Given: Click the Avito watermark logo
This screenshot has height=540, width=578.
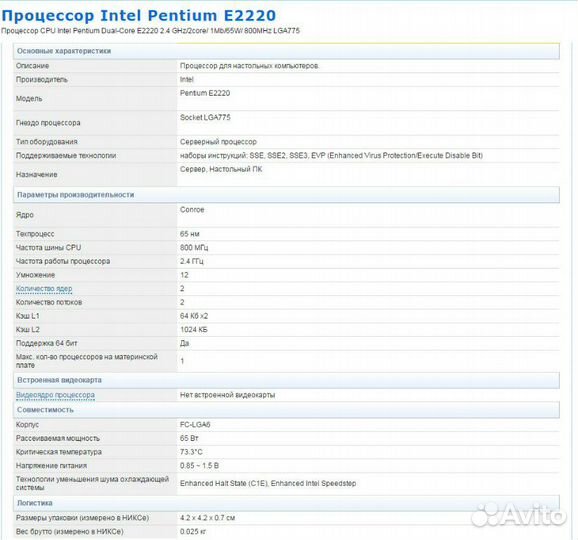Looking at the screenshot, I should (519, 514).
